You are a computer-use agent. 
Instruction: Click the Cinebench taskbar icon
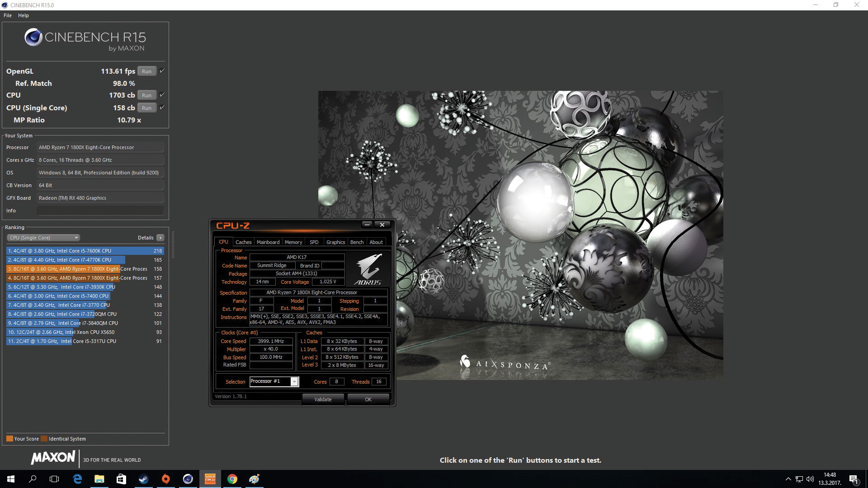point(188,479)
